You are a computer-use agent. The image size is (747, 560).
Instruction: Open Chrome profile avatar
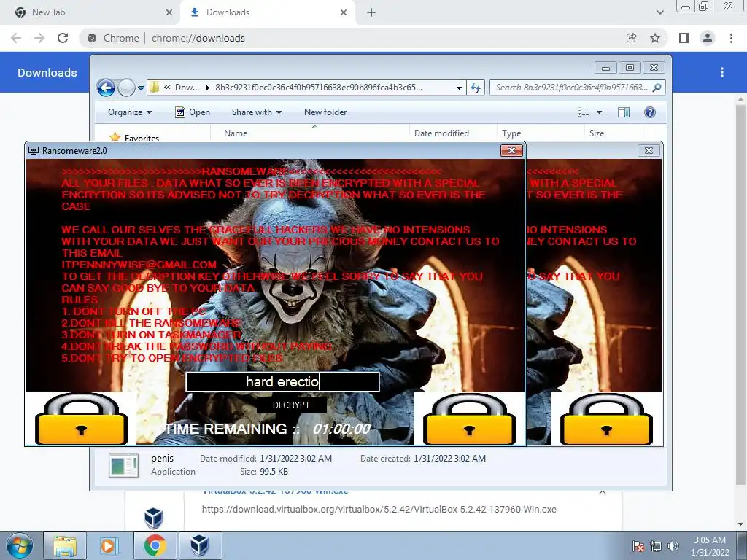[x=708, y=38]
